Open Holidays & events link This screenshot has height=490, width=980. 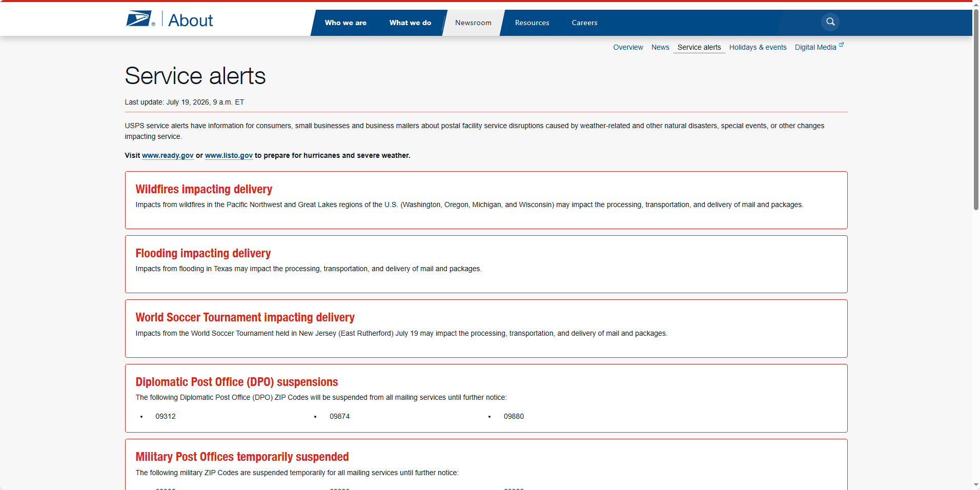758,47
